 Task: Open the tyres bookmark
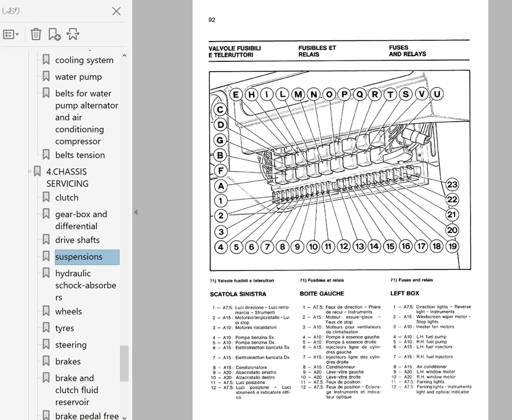[65, 328]
